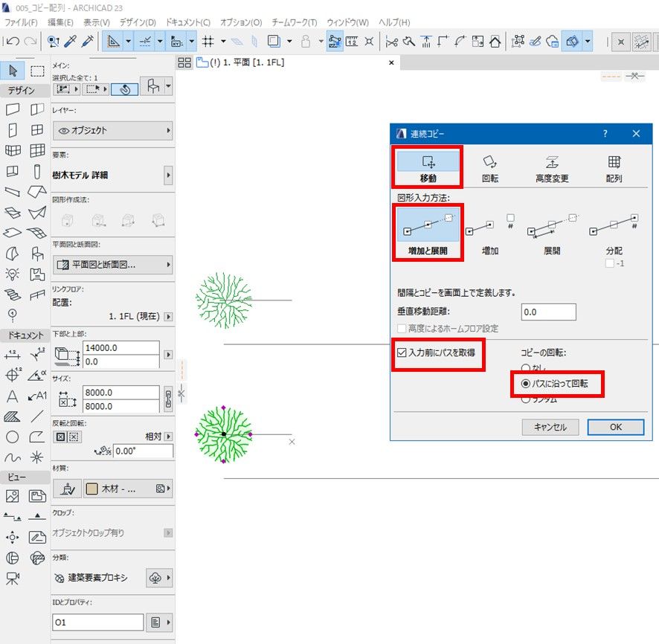Select the Column tool in toolbox
Screen dimensions: 659x644
[37, 171]
